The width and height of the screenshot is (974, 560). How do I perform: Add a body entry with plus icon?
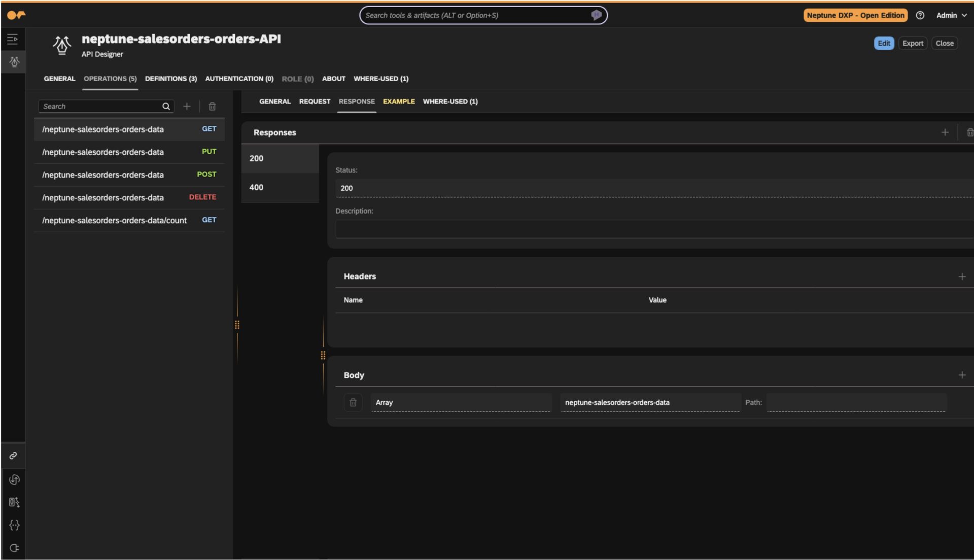pos(961,375)
